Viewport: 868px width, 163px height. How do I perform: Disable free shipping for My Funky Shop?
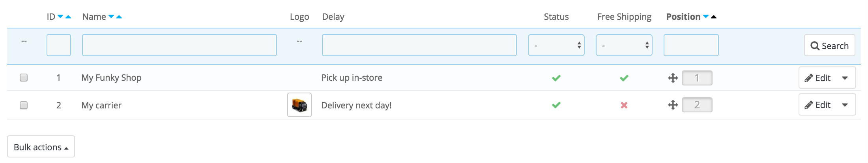(x=624, y=78)
